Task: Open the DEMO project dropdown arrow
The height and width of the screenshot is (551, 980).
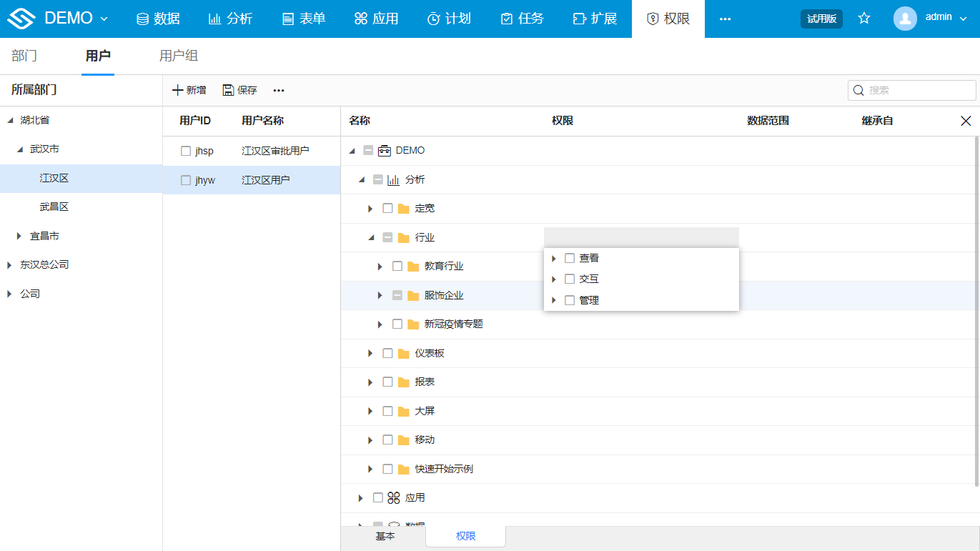Action: tap(104, 19)
